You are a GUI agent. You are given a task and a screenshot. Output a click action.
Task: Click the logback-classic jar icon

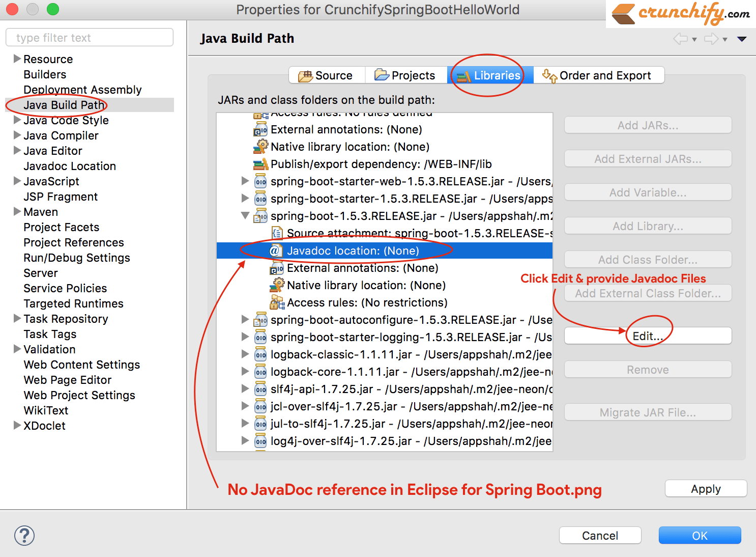pyautogui.click(x=260, y=354)
